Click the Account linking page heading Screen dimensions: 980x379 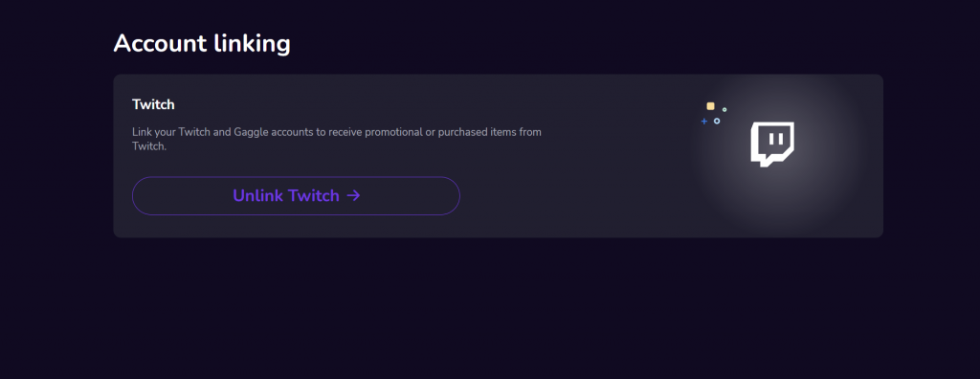202,44
